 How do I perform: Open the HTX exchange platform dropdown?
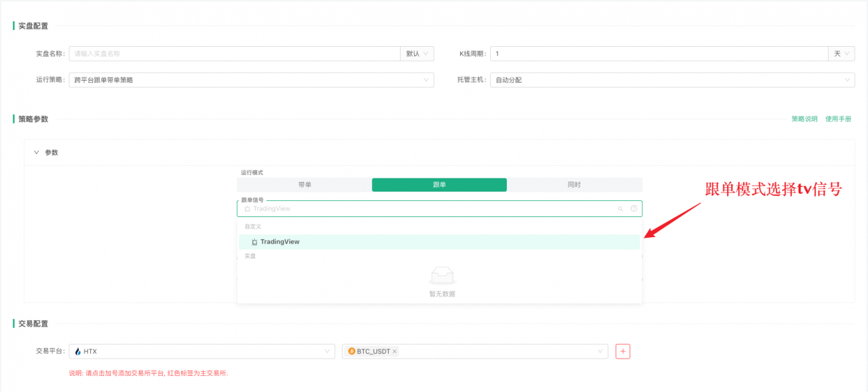[202, 351]
